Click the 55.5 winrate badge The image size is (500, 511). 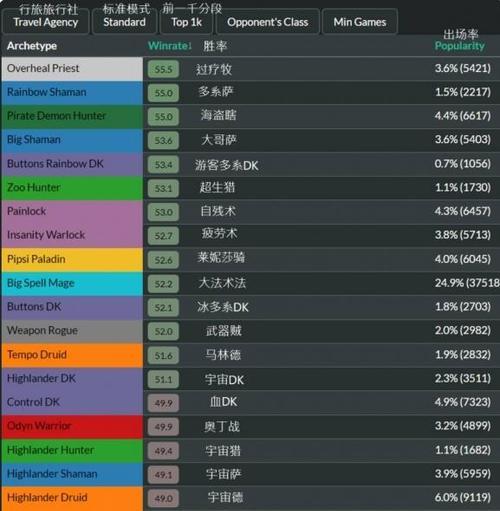(x=163, y=69)
